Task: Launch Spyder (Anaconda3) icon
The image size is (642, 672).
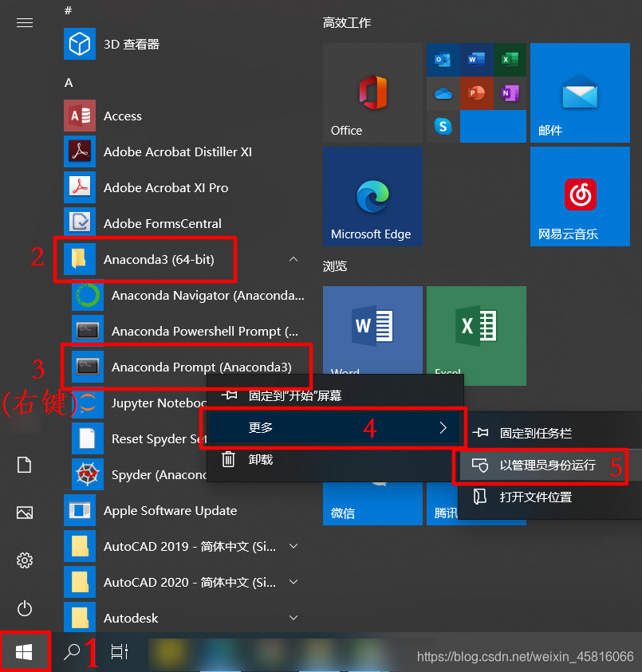Action: (88, 474)
